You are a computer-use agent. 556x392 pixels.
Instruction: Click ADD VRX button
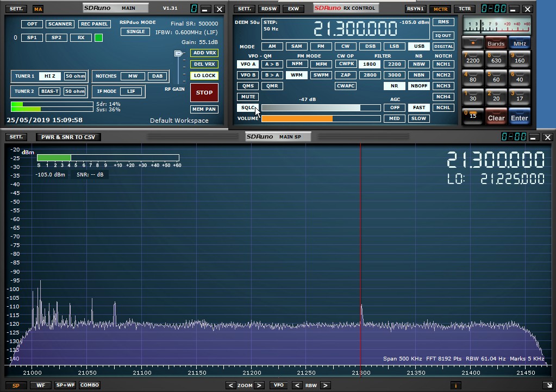pyautogui.click(x=204, y=53)
